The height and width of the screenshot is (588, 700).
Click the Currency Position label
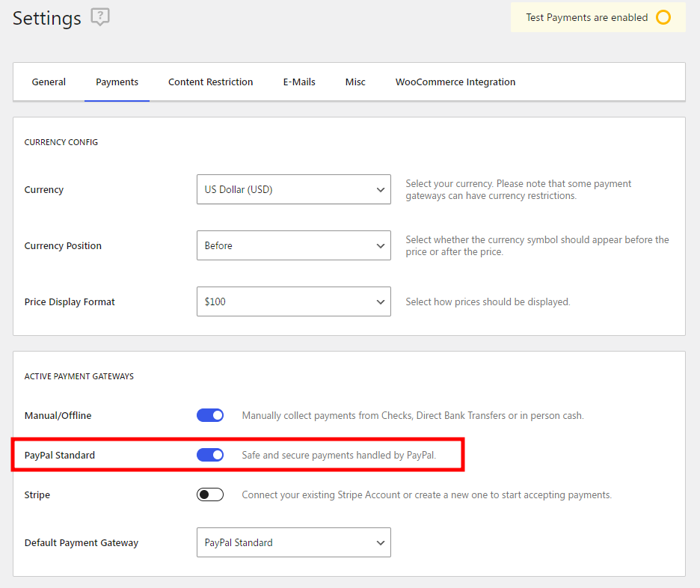pos(63,246)
